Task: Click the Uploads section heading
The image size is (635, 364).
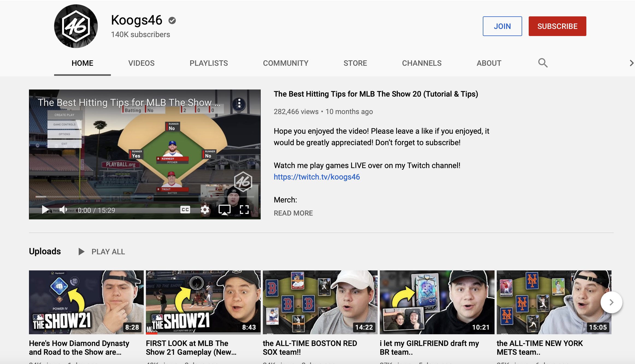Action: point(45,251)
